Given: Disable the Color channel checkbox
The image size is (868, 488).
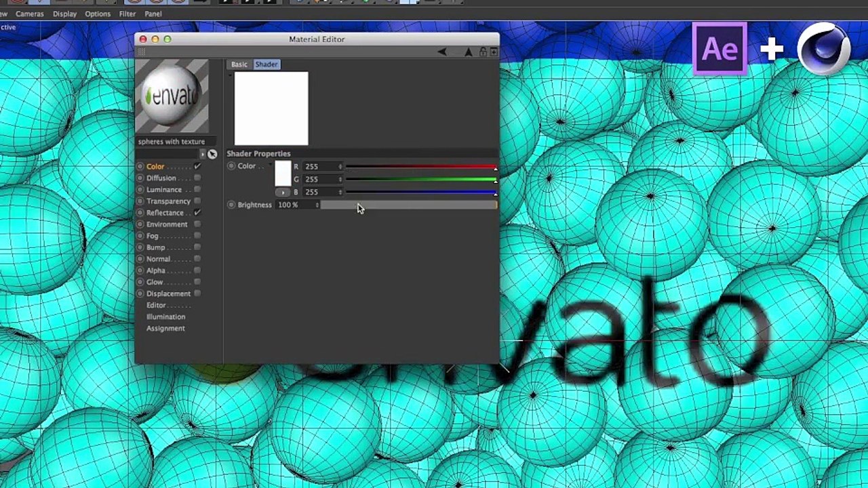Looking at the screenshot, I should pyautogui.click(x=197, y=167).
